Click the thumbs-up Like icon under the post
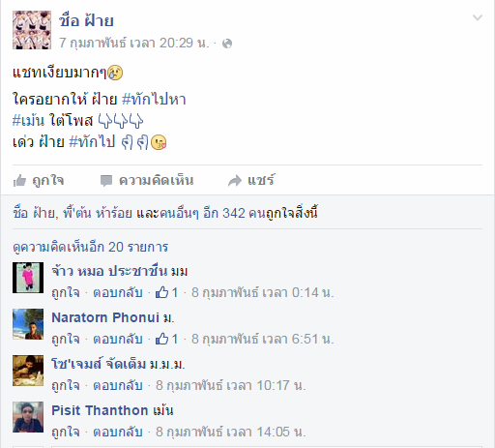This screenshot has height=448, width=495. coord(19,181)
